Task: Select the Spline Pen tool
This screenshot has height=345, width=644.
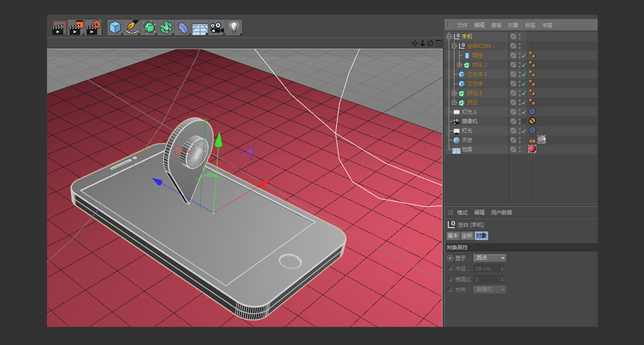Action: click(x=132, y=27)
